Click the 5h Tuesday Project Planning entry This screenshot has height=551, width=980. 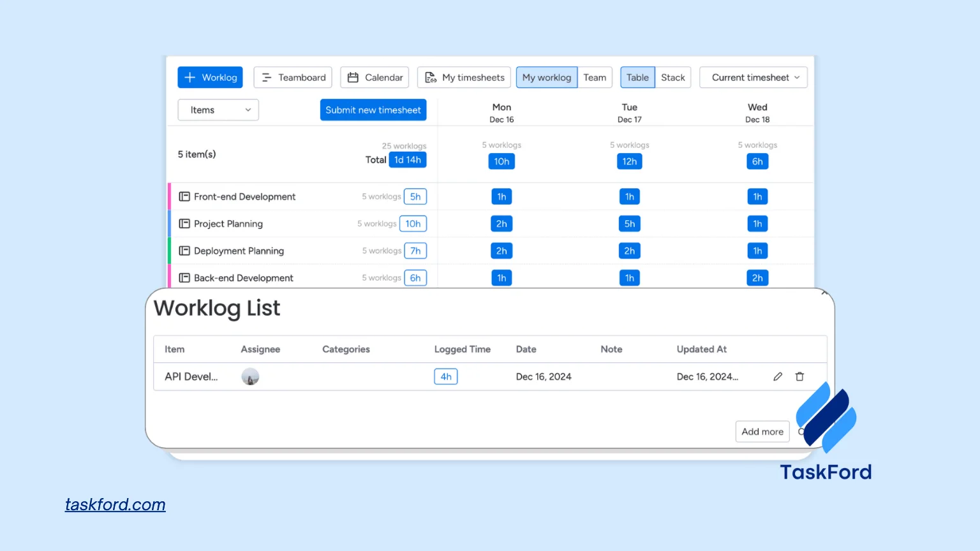[x=629, y=224]
